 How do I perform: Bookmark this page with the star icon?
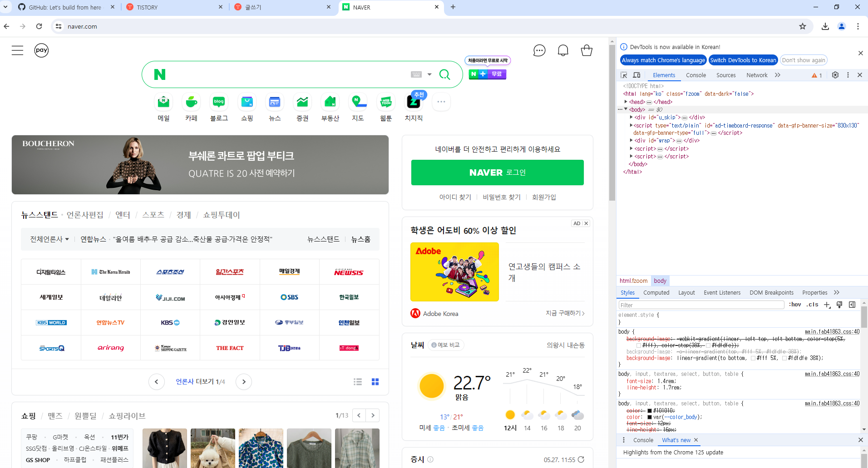pyautogui.click(x=803, y=26)
